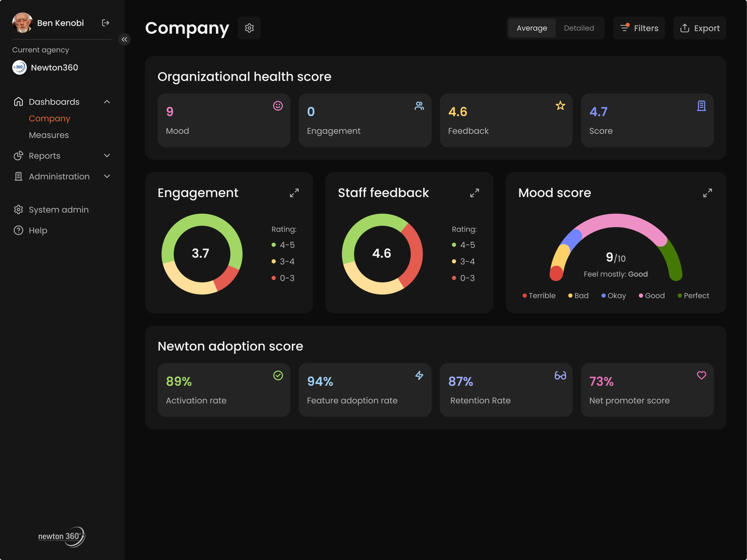Open the Company dashboard item

50,118
